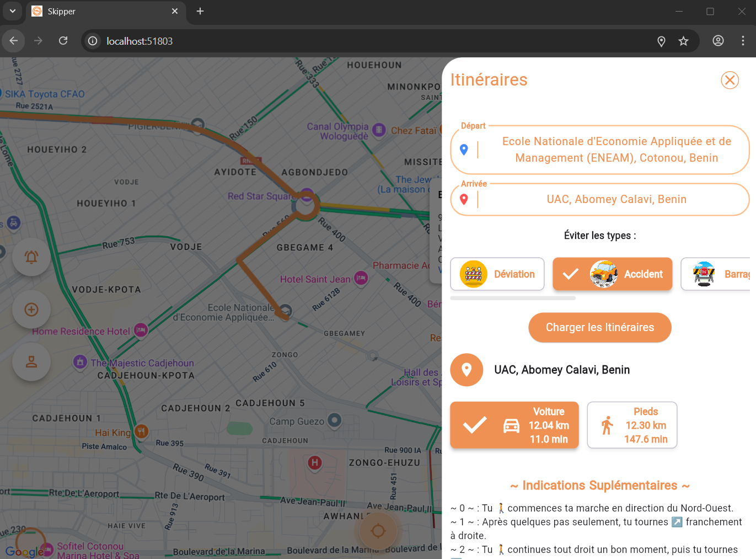Select the Voiture 12.04 km route option
The height and width of the screenshot is (559, 756).
tap(514, 425)
